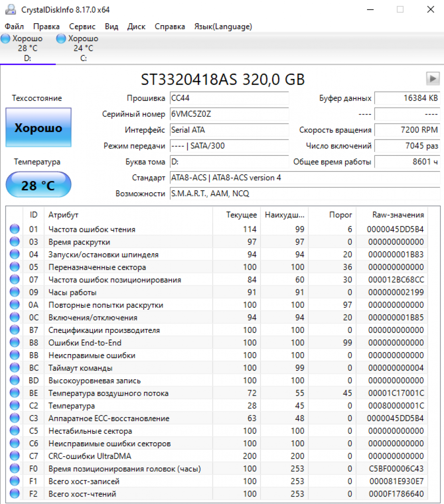Click status orb for attribute 01 row
This screenshot has width=444, height=504.
(x=15, y=229)
